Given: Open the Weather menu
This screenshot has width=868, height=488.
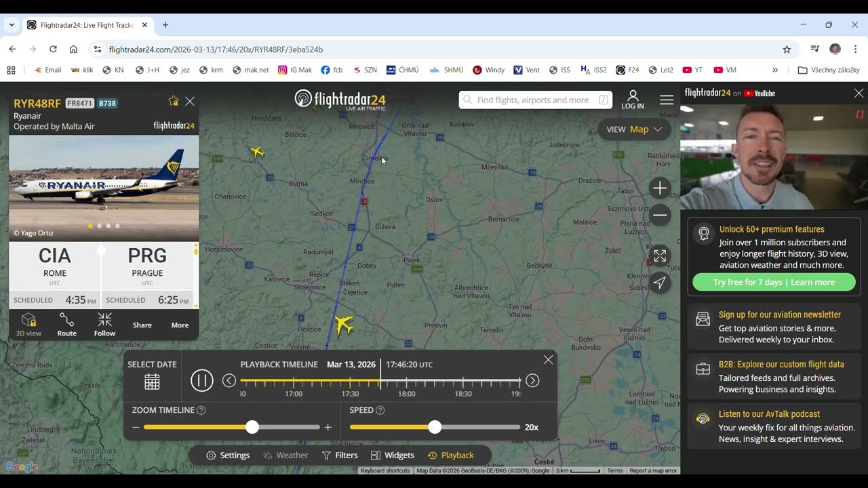Looking at the screenshot, I should (285, 455).
